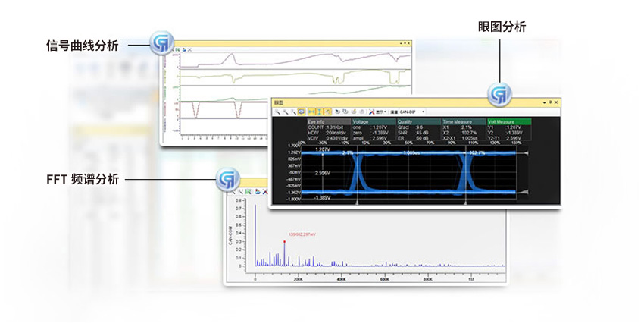Screen dimensions: 644x330
Task: Click the red X clear icon in eye diagram toolbar
Action: 372,112
